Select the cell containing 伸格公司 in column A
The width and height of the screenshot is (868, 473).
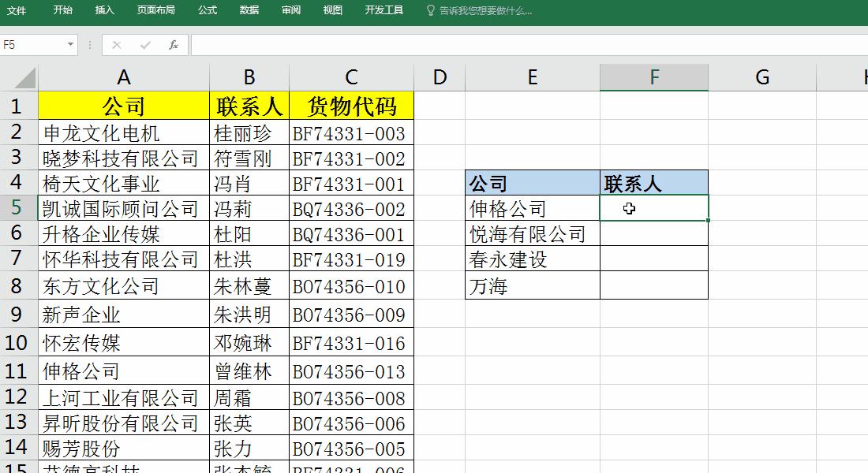(x=124, y=371)
